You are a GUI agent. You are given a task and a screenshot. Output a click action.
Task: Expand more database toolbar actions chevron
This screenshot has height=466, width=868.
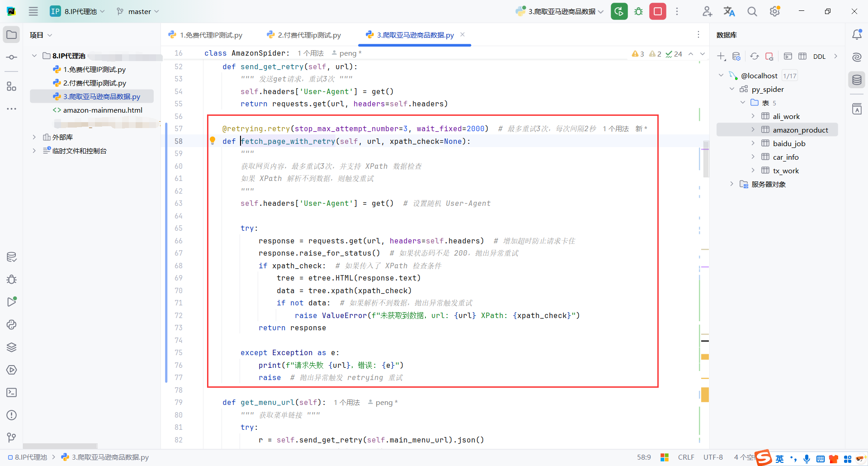835,57
